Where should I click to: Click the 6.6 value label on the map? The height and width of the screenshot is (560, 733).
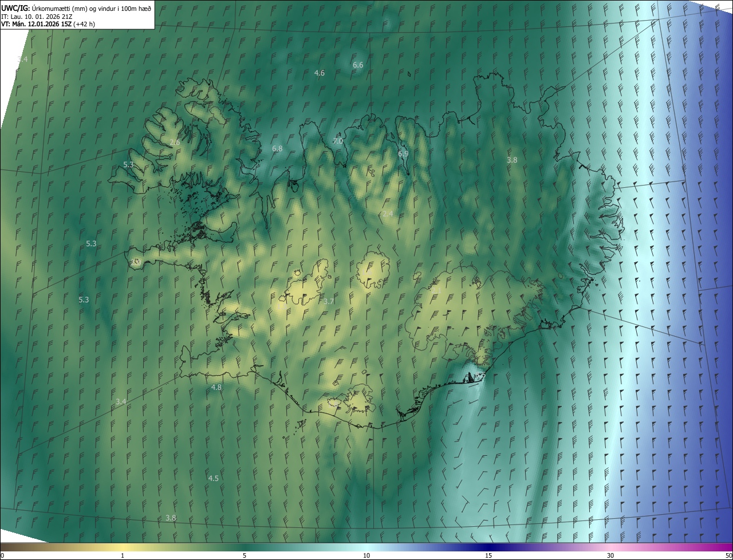point(358,65)
